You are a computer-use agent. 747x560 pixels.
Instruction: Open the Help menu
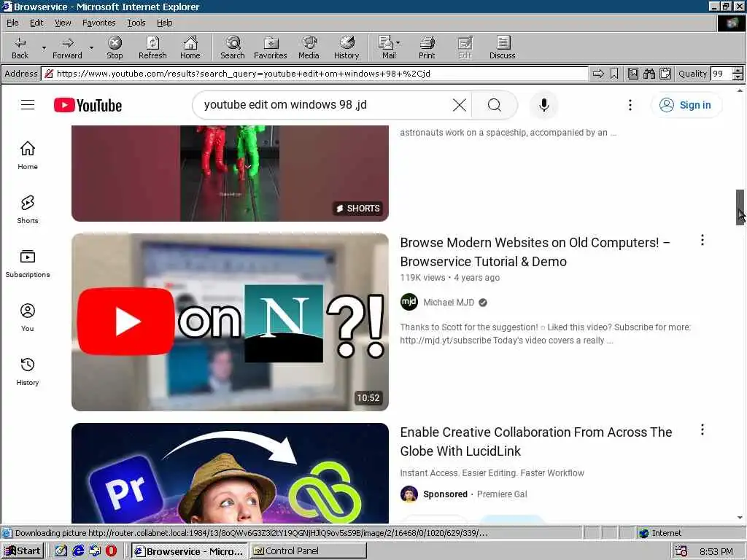[164, 23]
